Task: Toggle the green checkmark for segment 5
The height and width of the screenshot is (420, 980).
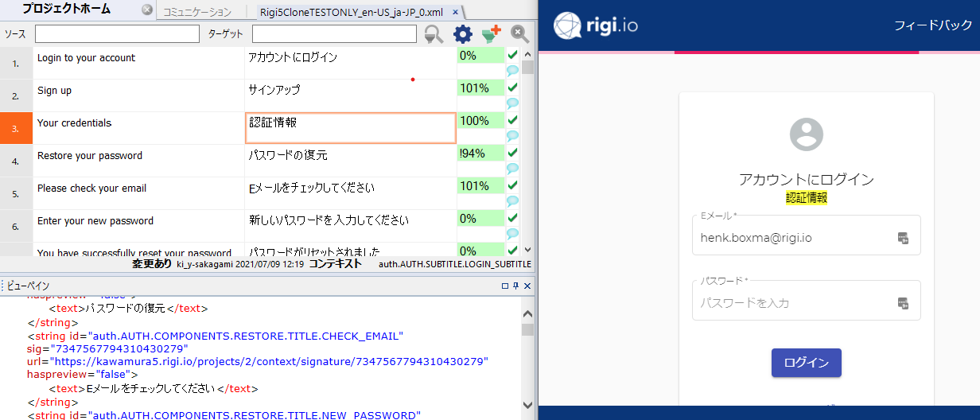Action: [x=512, y=185]
